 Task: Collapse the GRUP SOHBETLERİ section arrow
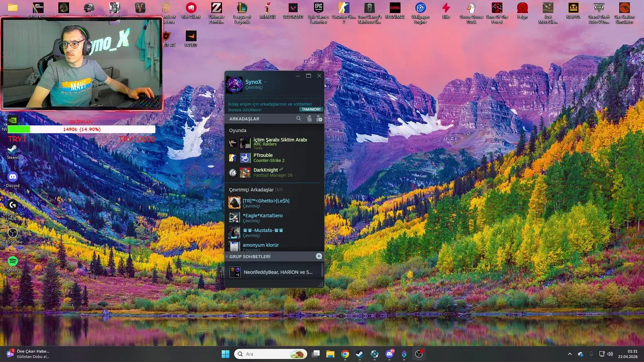(x=227, y=256)
